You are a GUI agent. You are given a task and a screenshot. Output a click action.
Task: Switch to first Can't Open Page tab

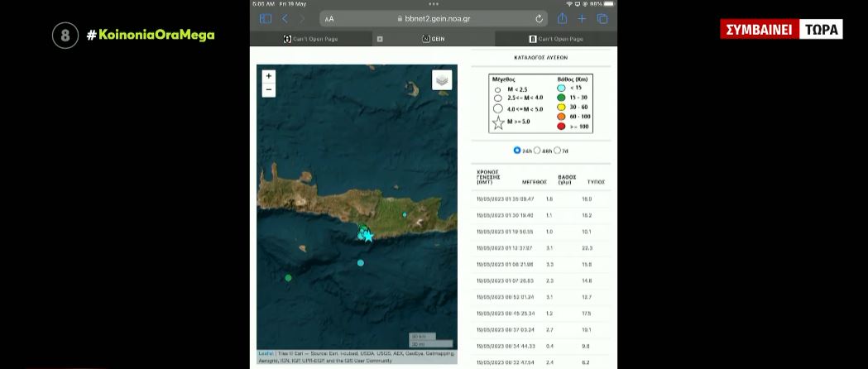(310, 39)
